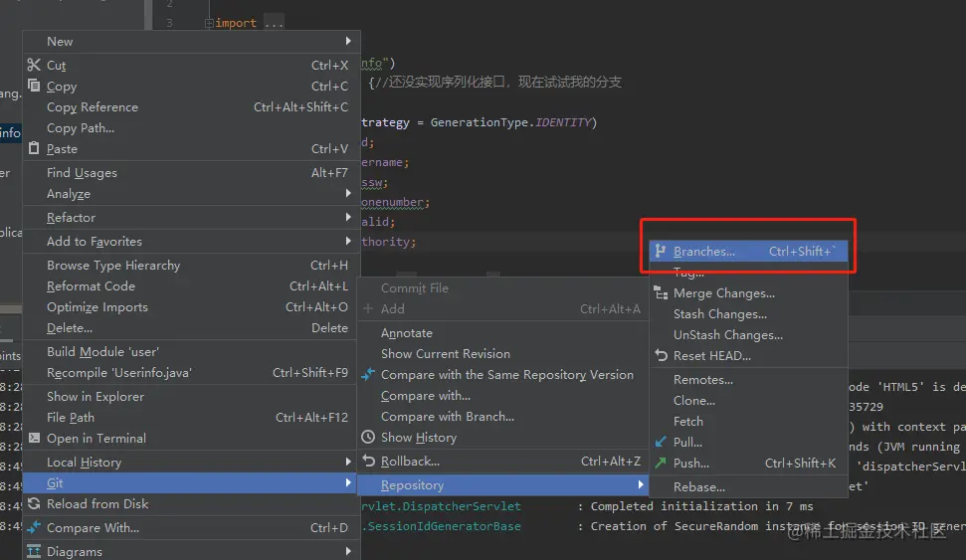The height and width of the screenshot is (560, 966).
Task: Select Delete... menu entry
Action: pyautogui.click(x=191, y=328)
